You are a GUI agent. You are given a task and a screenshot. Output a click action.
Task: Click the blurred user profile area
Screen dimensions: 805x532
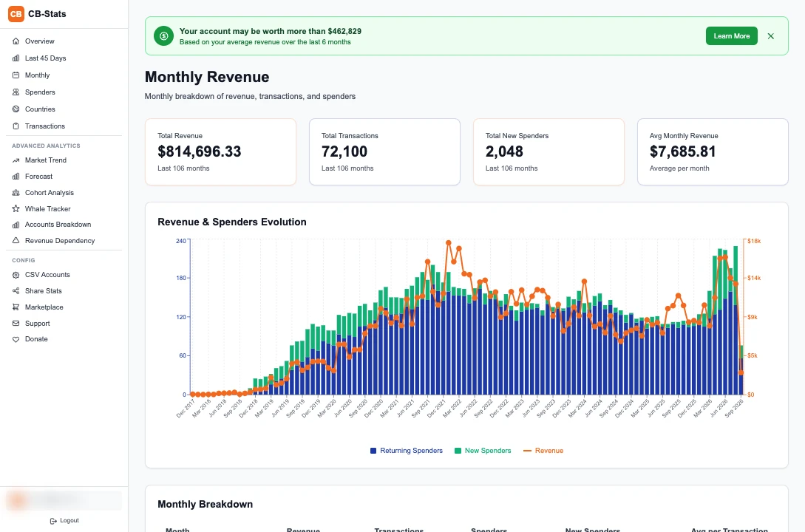click(x=64, y=499)
